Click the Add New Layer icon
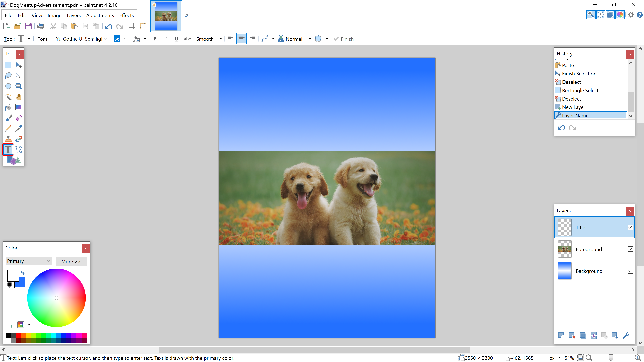The width and height of the screenshot is (644, 362). [561, 336]
